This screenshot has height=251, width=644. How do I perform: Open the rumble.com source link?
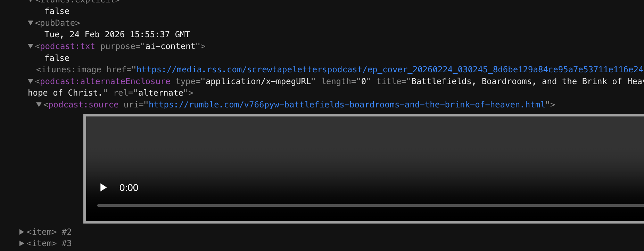pyautogui.click(x=347, y=105)
